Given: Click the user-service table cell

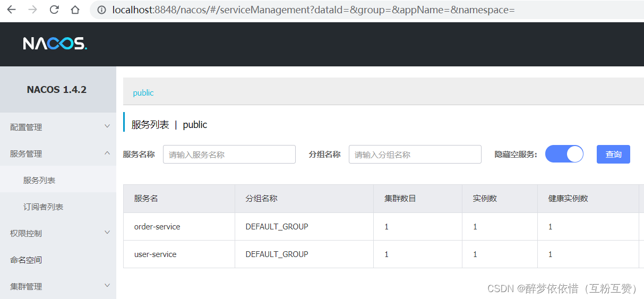Looking at the screenshot, I should click(x=179, y=254).
